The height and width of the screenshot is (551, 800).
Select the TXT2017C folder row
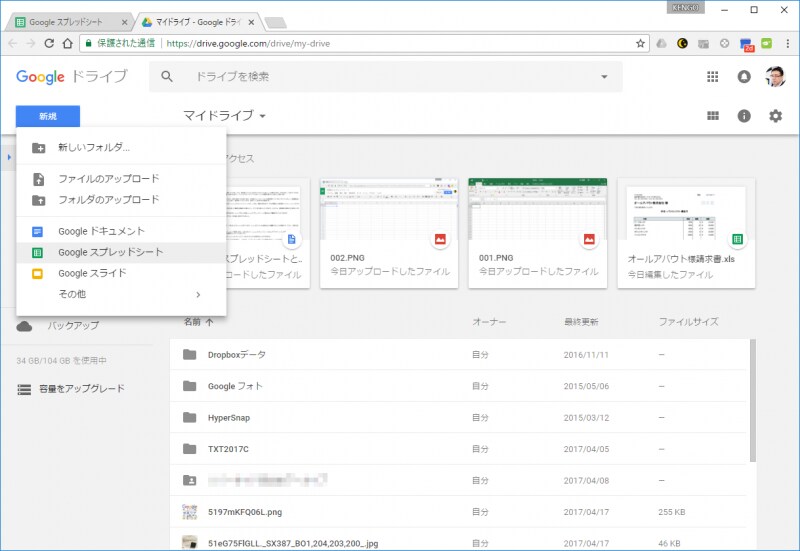(458, 449)
